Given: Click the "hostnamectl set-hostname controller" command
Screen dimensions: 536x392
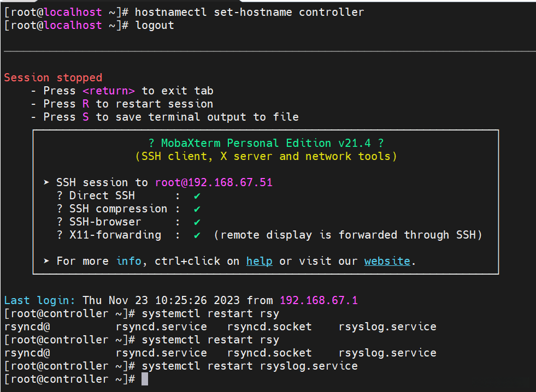Looking at the screenshot, I should point(249,12).
